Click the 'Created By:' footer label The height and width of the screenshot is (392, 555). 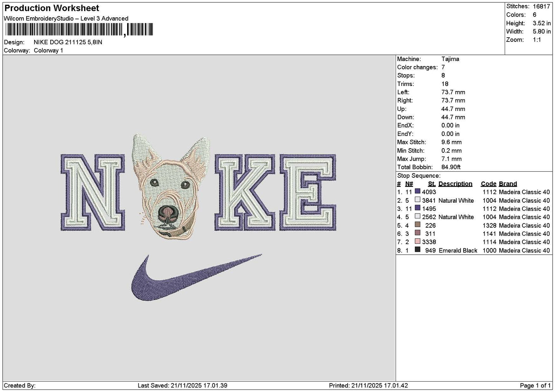tap(20, 385)
